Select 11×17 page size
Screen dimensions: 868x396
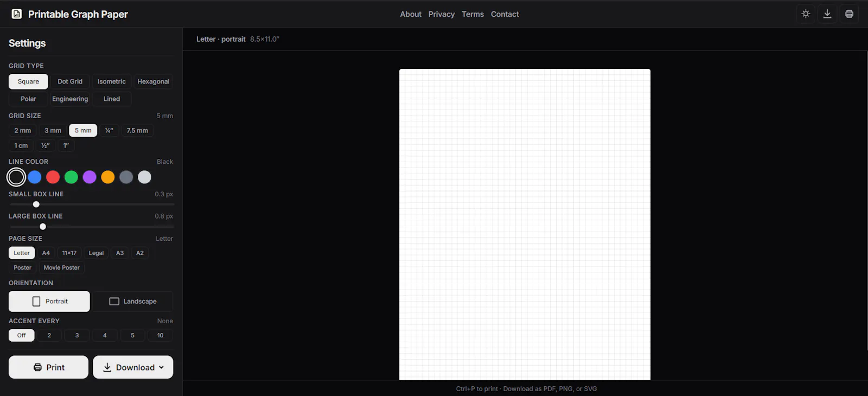click(69, 253)
